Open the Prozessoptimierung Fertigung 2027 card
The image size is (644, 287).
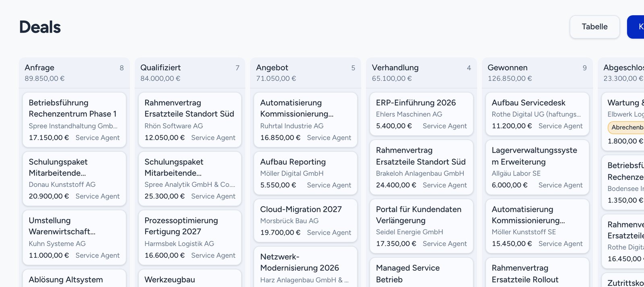click(190, 237)
